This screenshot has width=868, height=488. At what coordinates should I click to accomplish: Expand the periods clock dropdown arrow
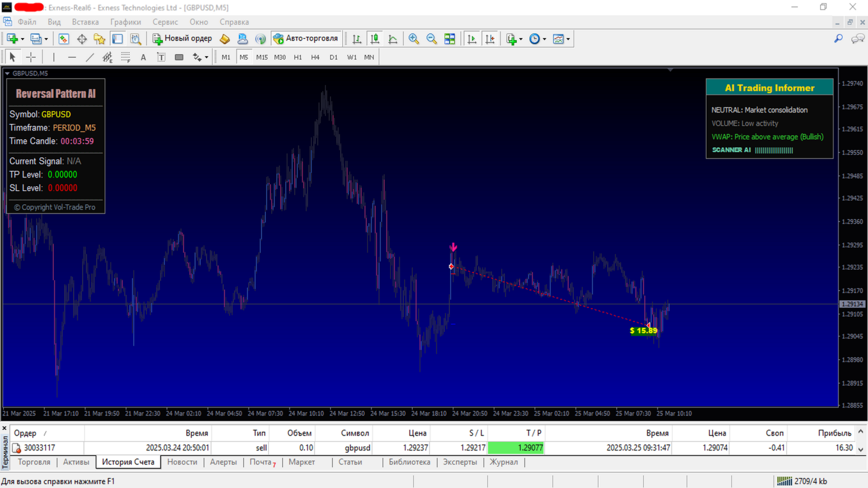point(544,39)
